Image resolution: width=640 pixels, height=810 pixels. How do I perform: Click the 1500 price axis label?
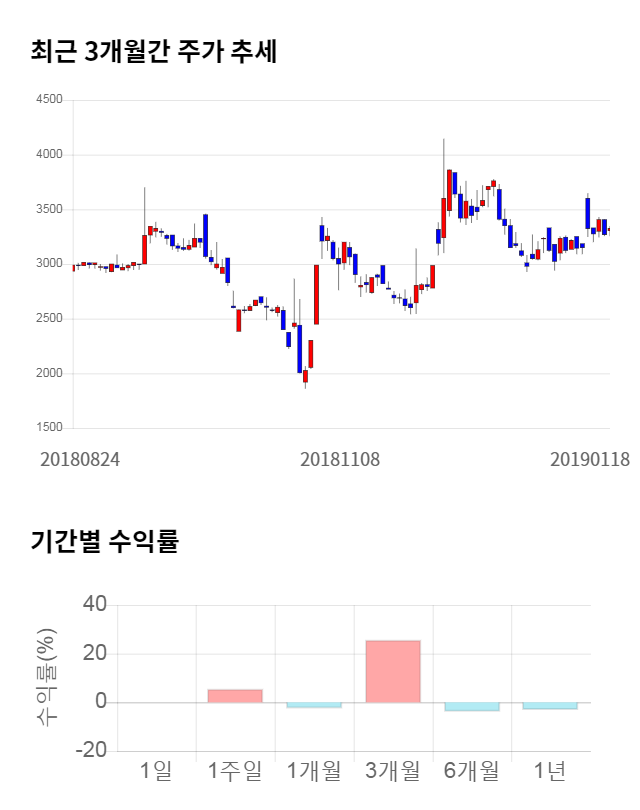pos(48,428)
